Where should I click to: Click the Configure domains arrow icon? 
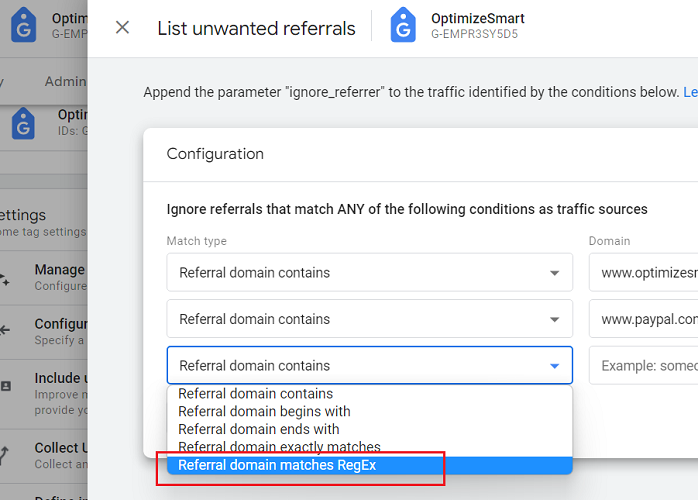pyautogui.click(x=4, y=330)
